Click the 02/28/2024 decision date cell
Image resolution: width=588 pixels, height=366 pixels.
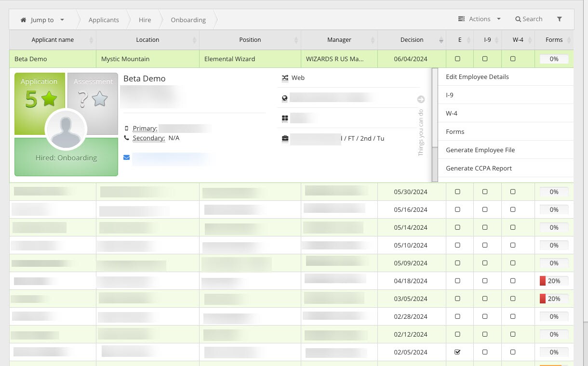(412, 316)
